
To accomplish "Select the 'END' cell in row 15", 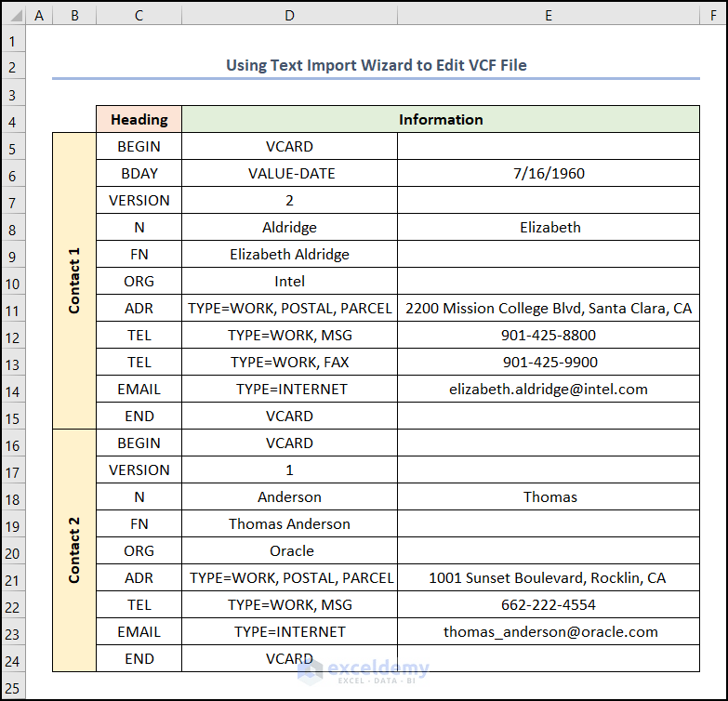I will pos(139,416).
